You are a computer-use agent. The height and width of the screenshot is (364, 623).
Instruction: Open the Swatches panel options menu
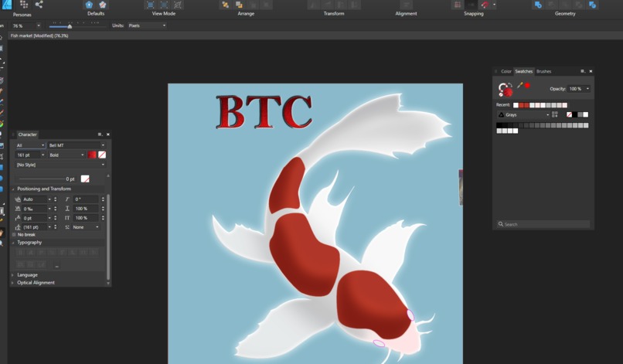583,72
